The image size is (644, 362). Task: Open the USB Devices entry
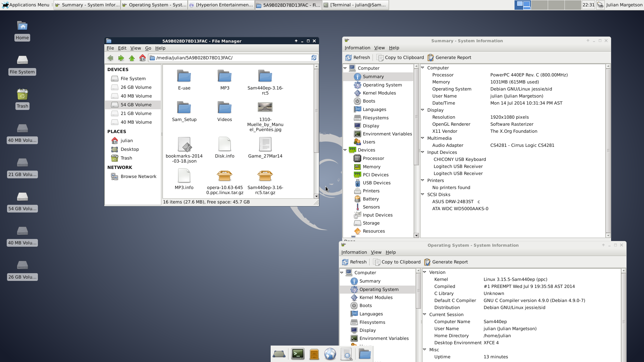(376, 183)
